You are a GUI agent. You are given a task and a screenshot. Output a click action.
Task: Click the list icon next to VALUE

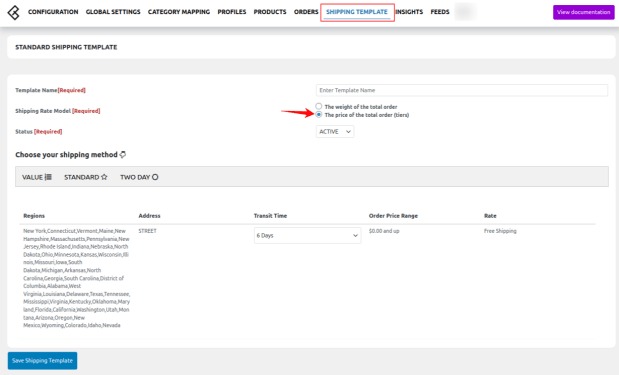click(x=48, y=177)
